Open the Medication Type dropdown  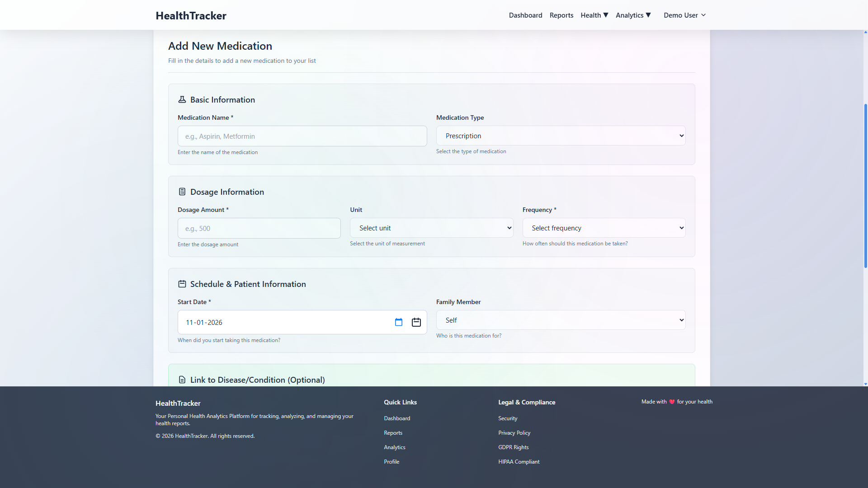pos(561,136)
